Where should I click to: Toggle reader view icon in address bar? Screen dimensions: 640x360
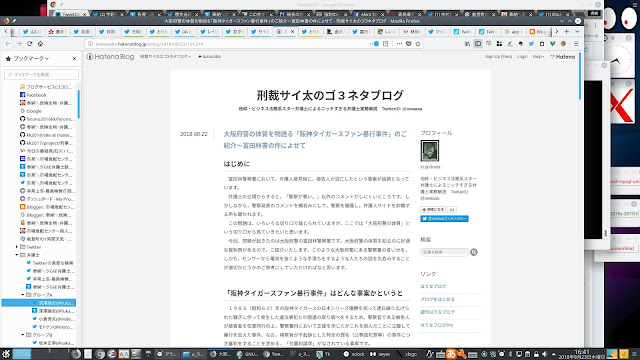click(385, 44)
